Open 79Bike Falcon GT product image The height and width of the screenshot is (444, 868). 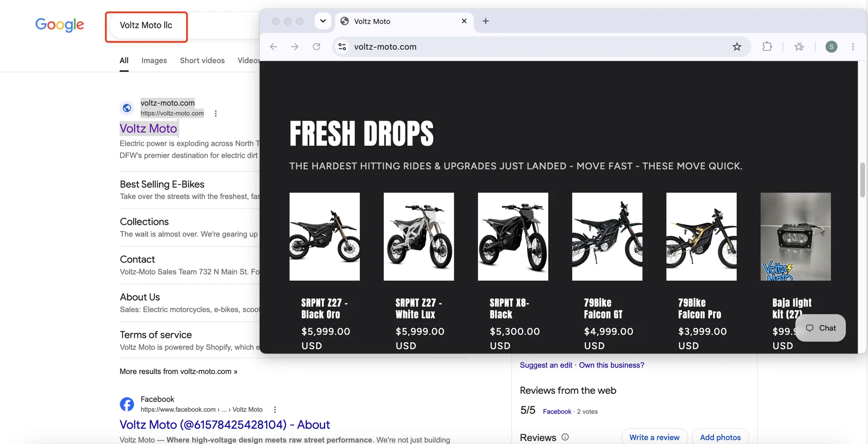(607, 236)
